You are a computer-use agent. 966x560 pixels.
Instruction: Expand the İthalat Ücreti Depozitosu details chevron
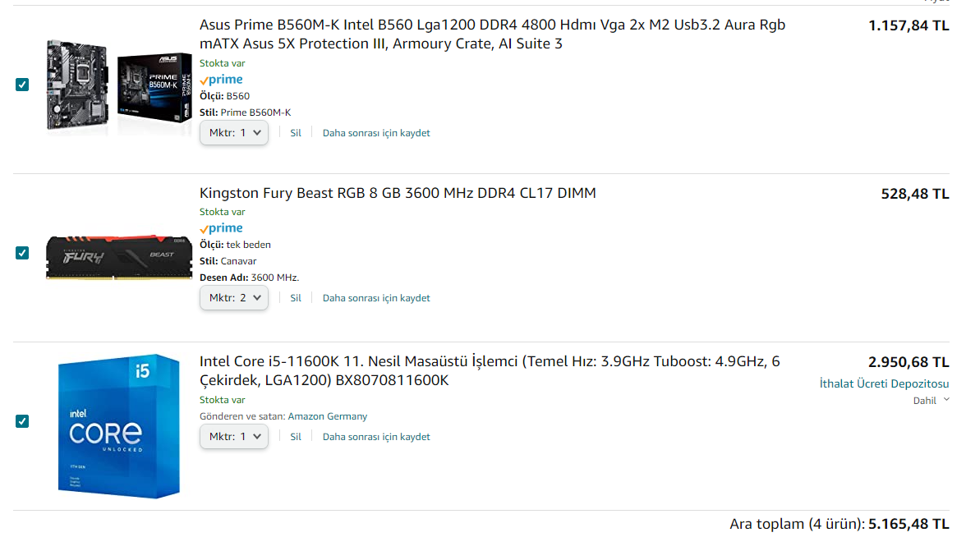pos(946,400)
